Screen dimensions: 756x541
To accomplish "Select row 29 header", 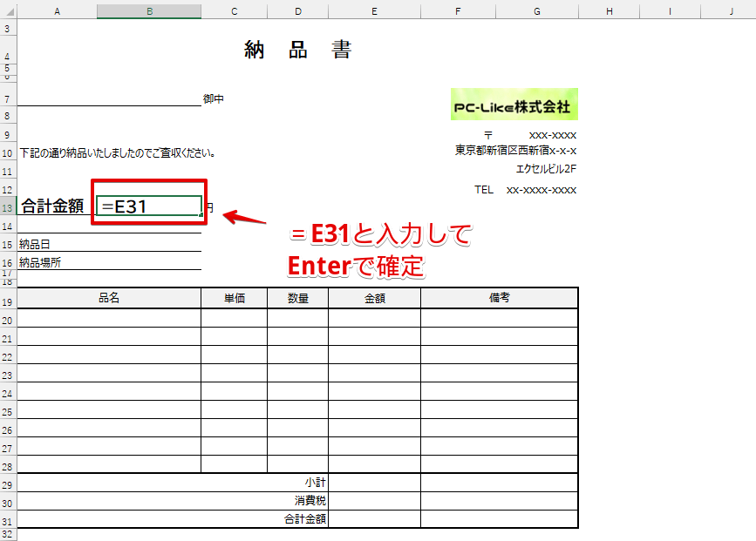I will (x=8, y=483).
